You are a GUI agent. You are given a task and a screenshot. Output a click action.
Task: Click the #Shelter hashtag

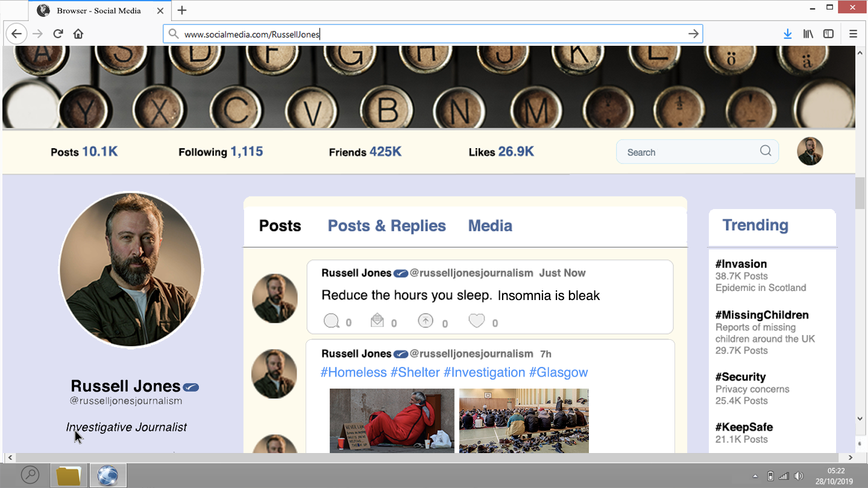pyautogui.click(x=415, y=372)
